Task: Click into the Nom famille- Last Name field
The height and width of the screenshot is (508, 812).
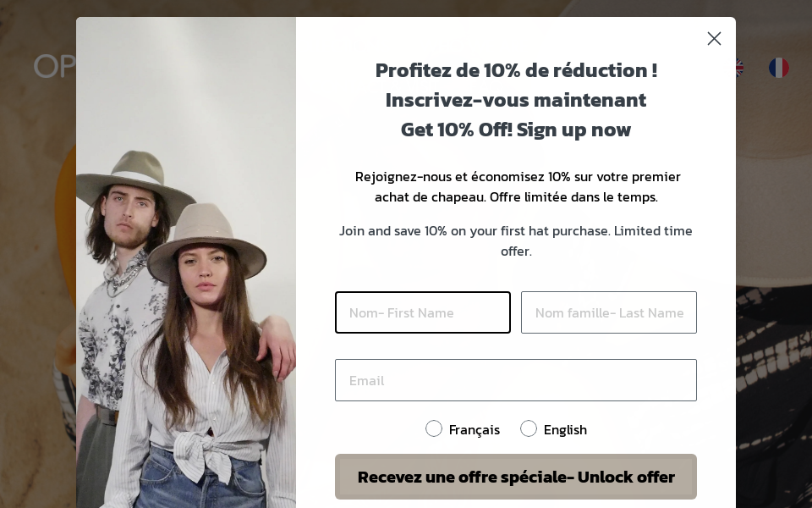Action: (x=609, y=312)
